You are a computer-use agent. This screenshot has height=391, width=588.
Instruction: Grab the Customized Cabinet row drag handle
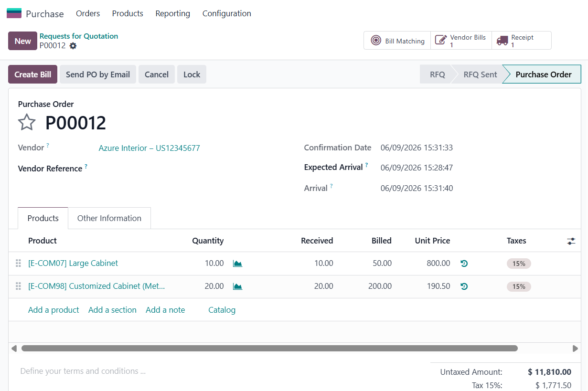tap(18, 286)
